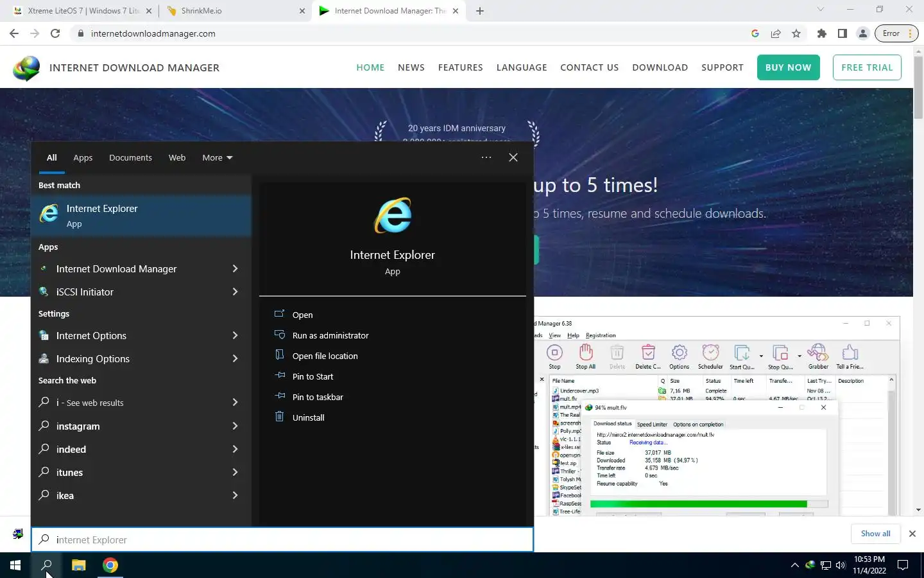Click Show all in downloads bar

pyautogui.click(x=875, y=534)
